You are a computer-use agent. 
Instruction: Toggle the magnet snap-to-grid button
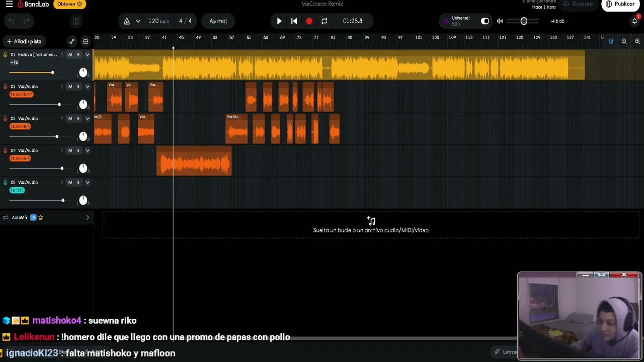[610, 41]
